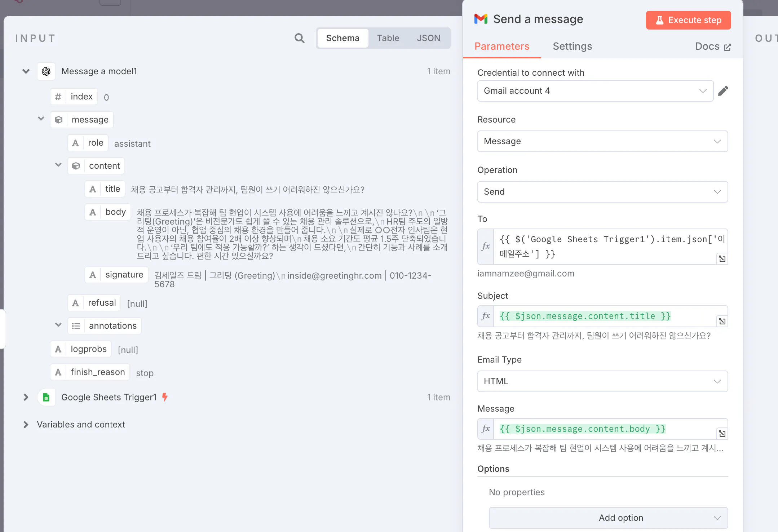
Task: Click the content field pill
Action: click(x=96, y=166)
